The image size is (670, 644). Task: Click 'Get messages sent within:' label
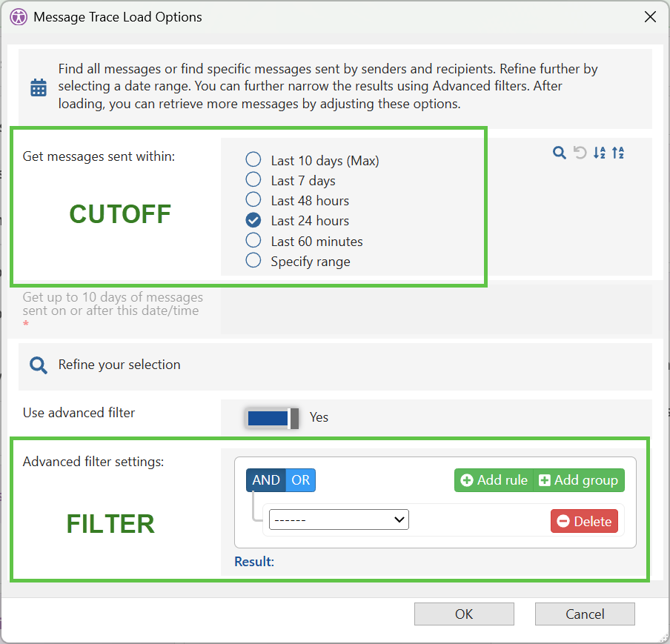pyautogui.click(x=99, y=156)
